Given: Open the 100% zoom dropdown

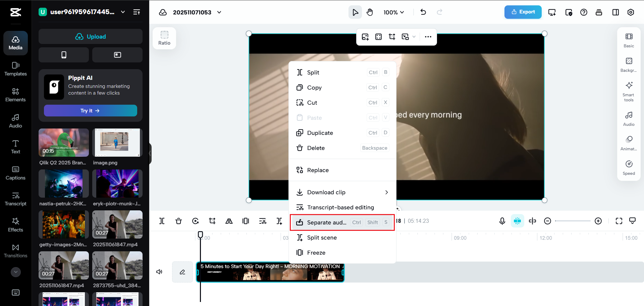Looking at the screenshot, I should [394, 12].
